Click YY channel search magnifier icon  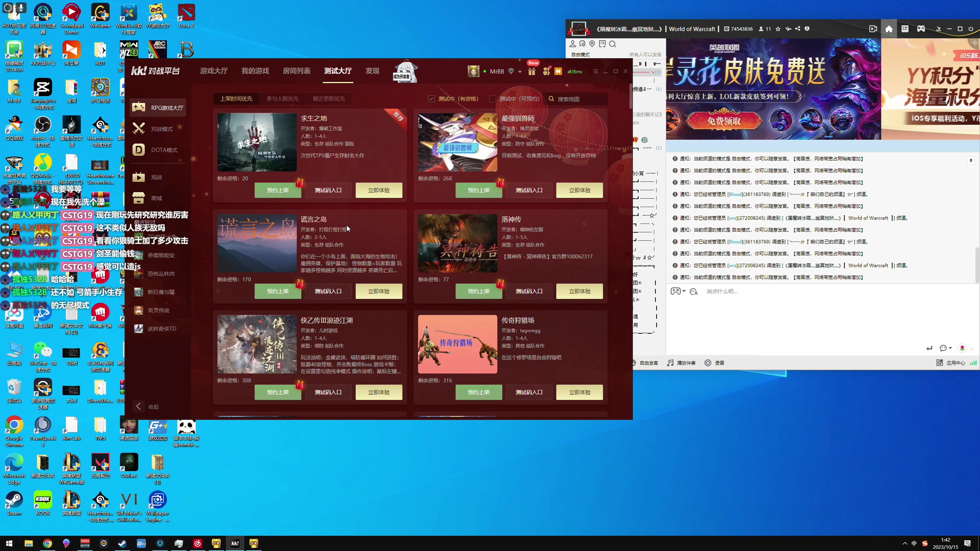point(612,44)
